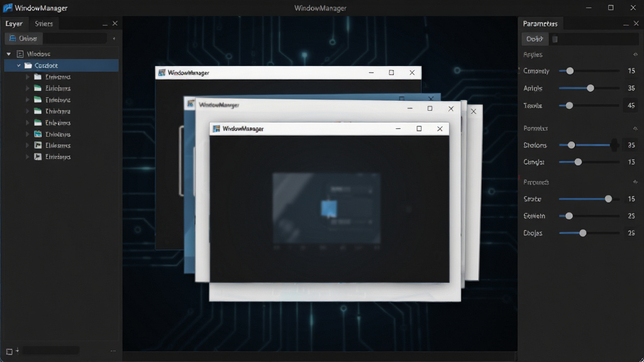644x362 pixels.
Task: Click the slider handle in row with value 45
Action: (x=569, y=106)
